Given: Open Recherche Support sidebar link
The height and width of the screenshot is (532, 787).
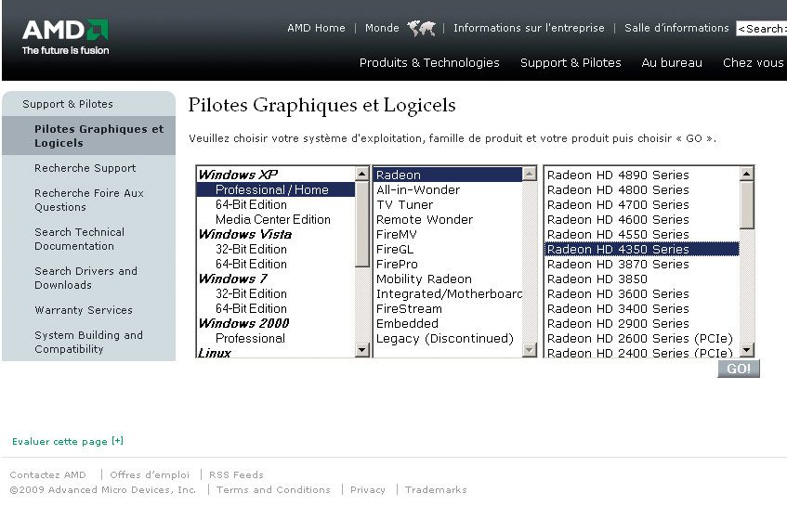Looking at the screenshot, I should (x=85, y=168).
